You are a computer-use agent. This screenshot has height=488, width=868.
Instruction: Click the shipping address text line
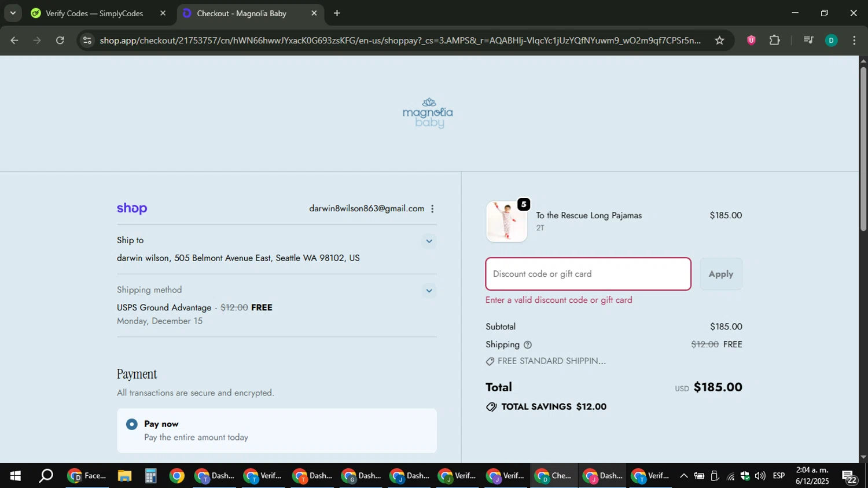(238, 258)
